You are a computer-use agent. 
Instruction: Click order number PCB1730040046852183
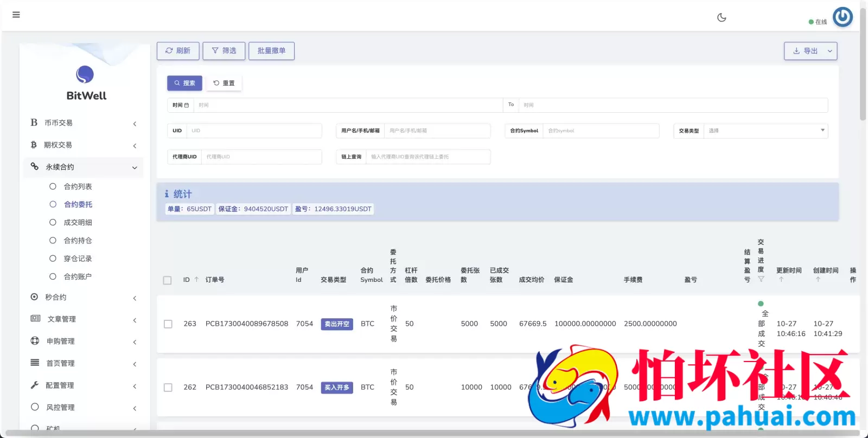click(247, 387)
